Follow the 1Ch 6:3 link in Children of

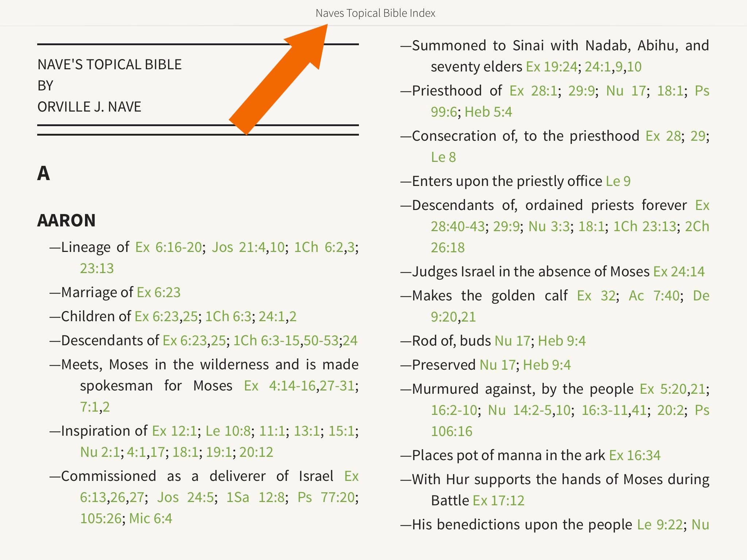(228, 317)
